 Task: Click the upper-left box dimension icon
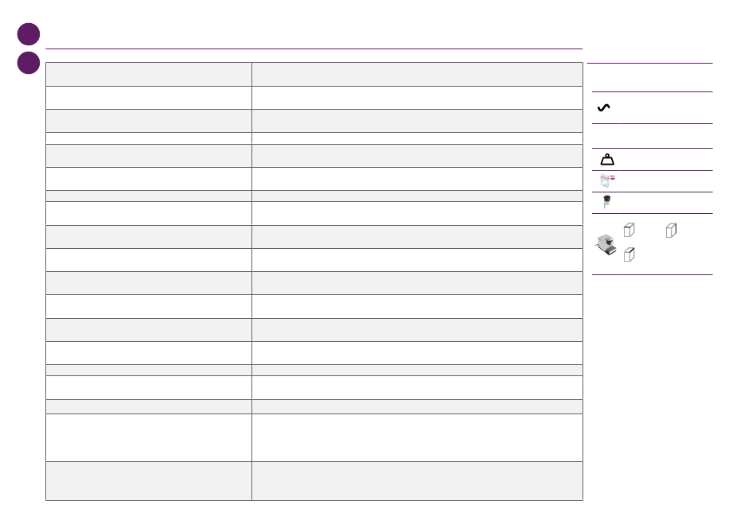click(x=629, y=230)
